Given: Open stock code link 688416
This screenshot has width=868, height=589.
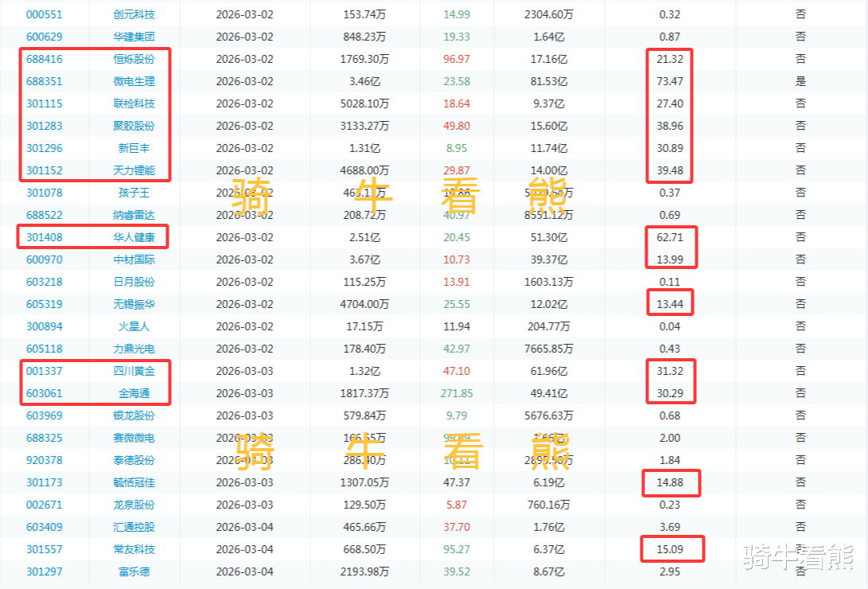Looking at the screenshot, I should click(x=45, y=59).
